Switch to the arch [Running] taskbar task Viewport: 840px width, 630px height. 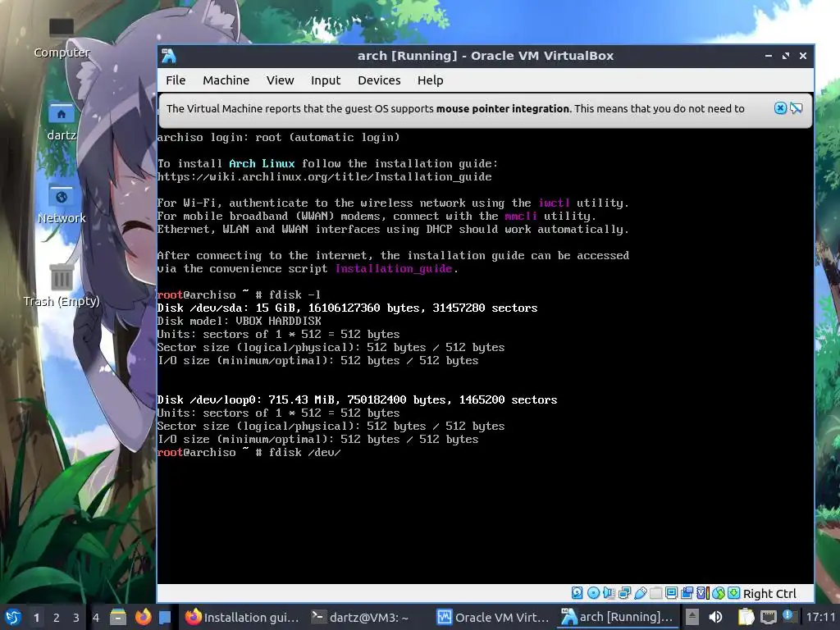(x=619, y=617)
